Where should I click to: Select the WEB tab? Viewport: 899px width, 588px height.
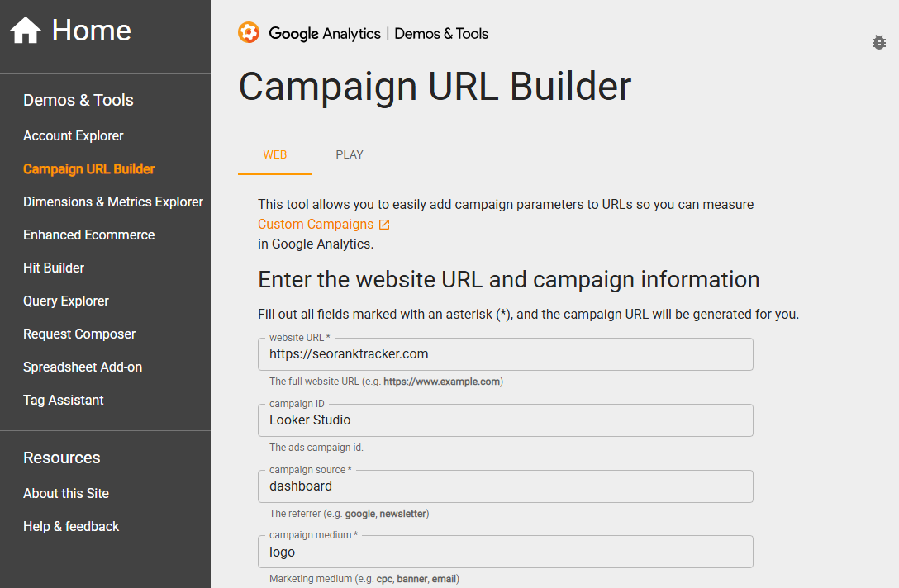(x=275, y=154)
